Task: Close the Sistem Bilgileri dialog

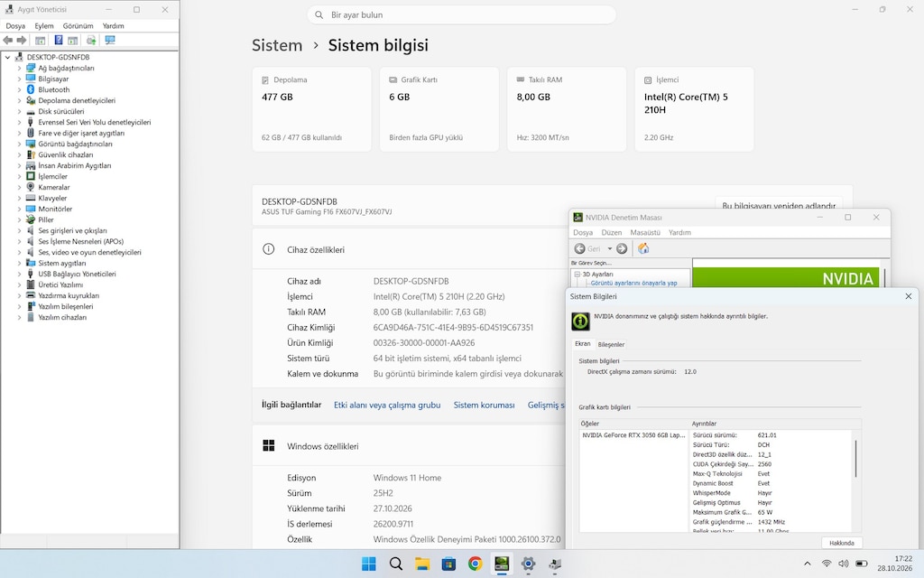Action: pyautogui.click(x=908, y=296)
